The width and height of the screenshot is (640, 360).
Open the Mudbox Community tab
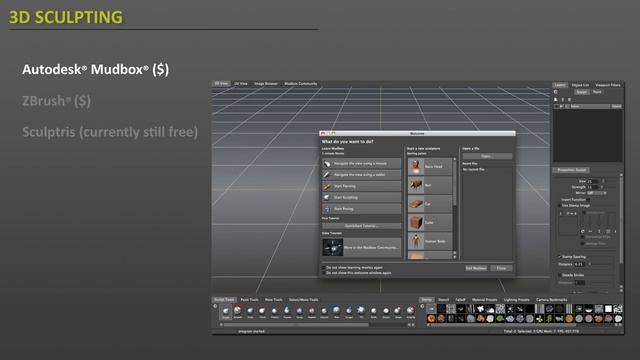click(301, 84)
